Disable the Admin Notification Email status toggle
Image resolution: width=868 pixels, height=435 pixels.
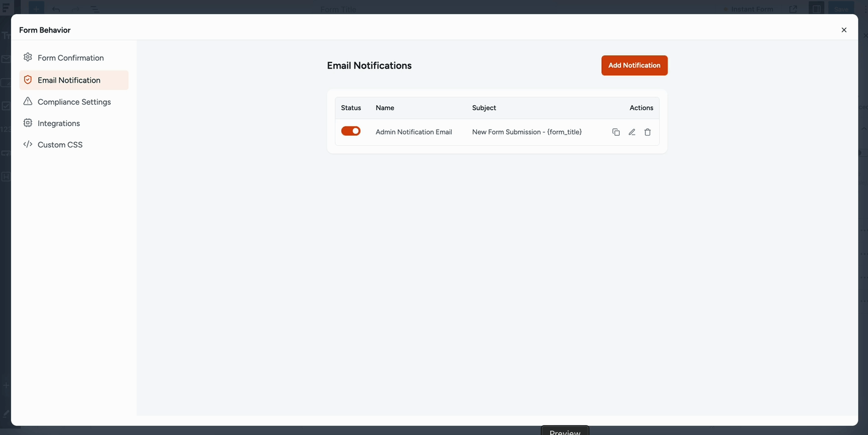(350, 130)
